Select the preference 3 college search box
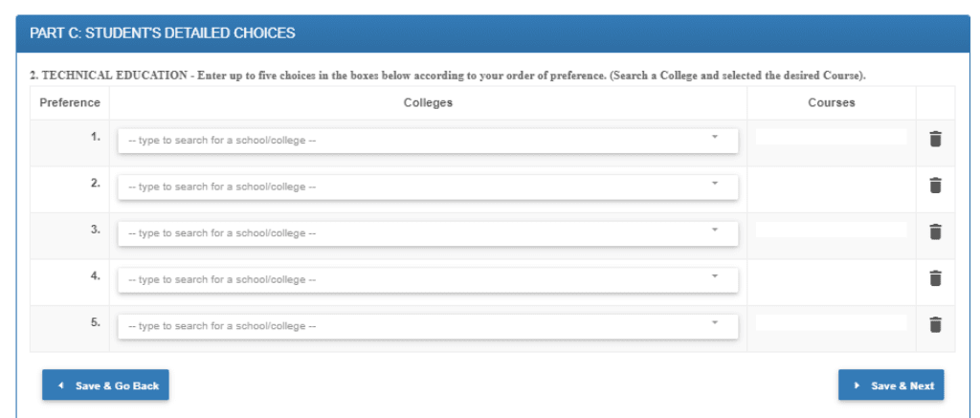 (428, 233)
